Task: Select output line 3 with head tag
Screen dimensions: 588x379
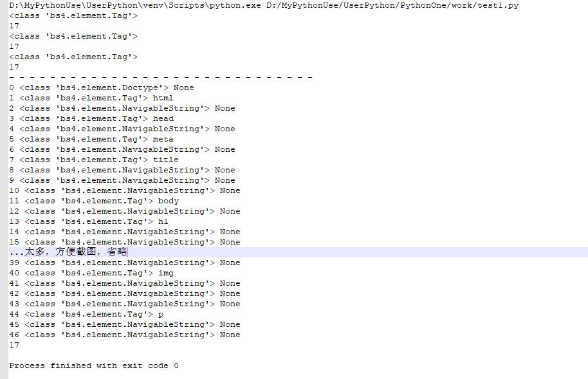Action: pyautogui.click(x=91, y=118)
